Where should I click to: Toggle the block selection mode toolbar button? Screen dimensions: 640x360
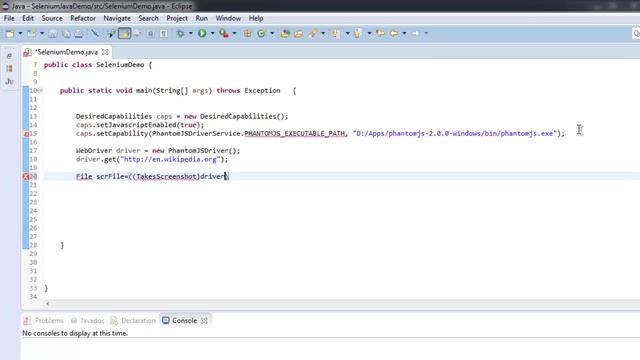coord(151,33)
